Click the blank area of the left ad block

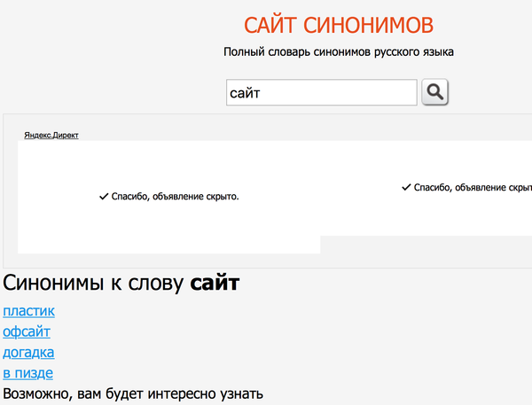168,230
